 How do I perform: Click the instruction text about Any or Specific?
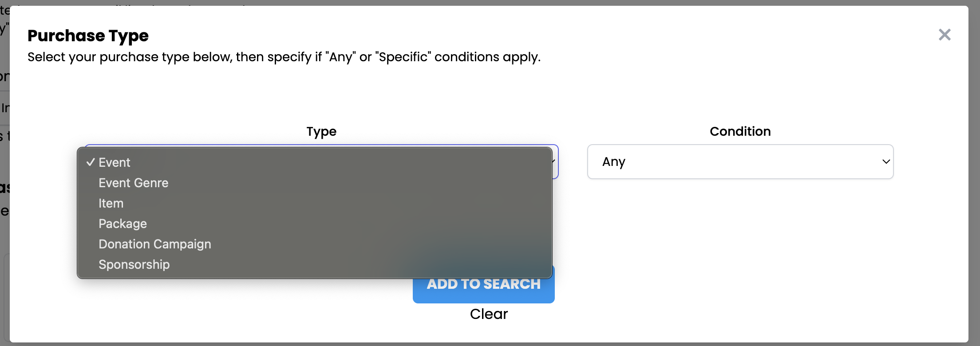click(284, 57)
